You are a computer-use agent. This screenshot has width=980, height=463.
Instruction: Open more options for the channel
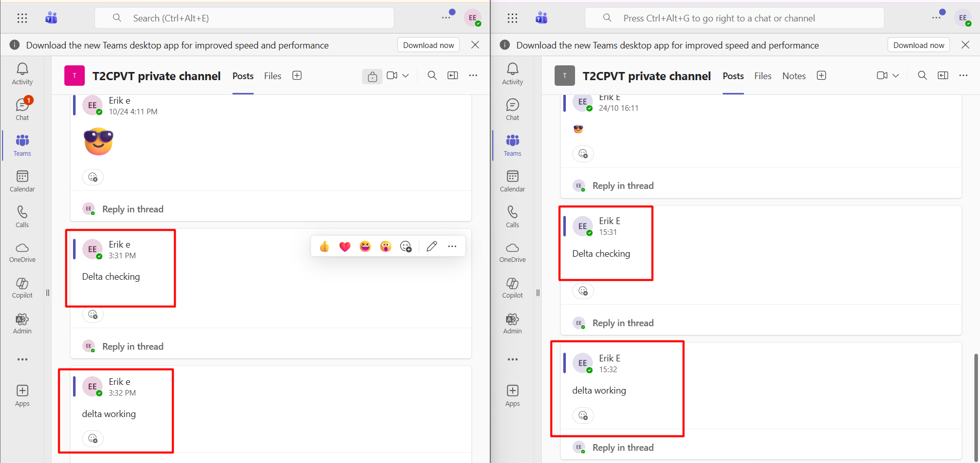[473, 75]
